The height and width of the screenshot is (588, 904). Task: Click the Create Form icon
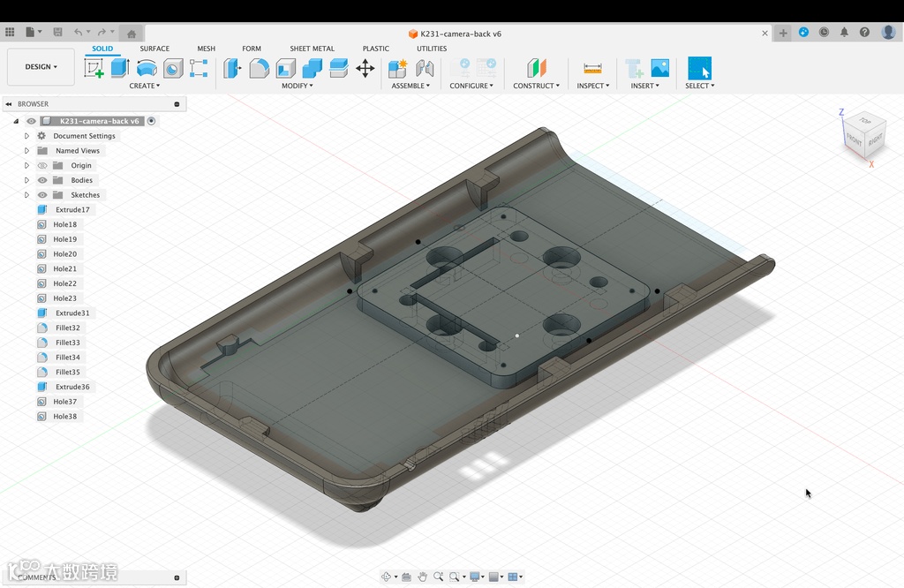tap(199, 68)
